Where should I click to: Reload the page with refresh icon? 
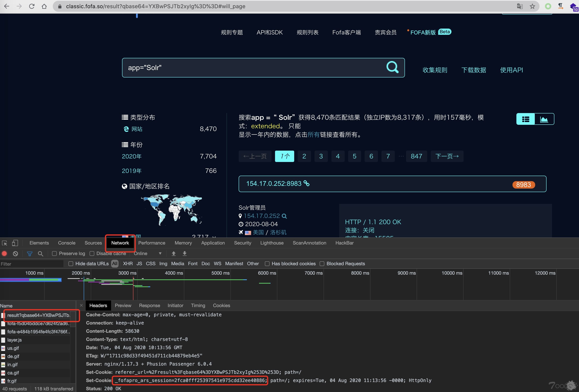coord(32,6)
